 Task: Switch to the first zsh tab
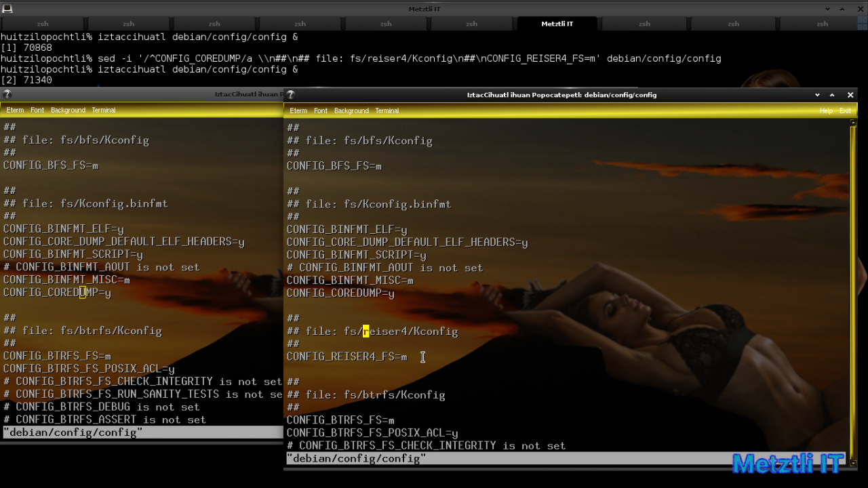point(43,24)
